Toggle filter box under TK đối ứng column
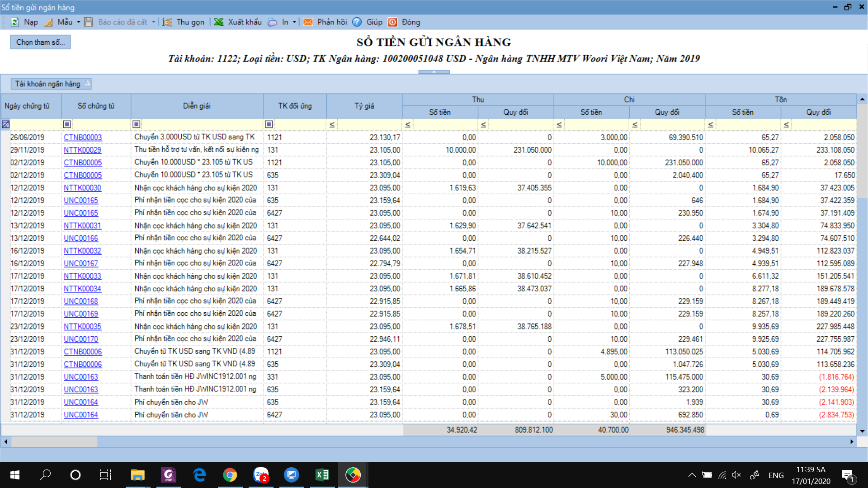Viewport: 868px width, 488px height. (269, 124)
